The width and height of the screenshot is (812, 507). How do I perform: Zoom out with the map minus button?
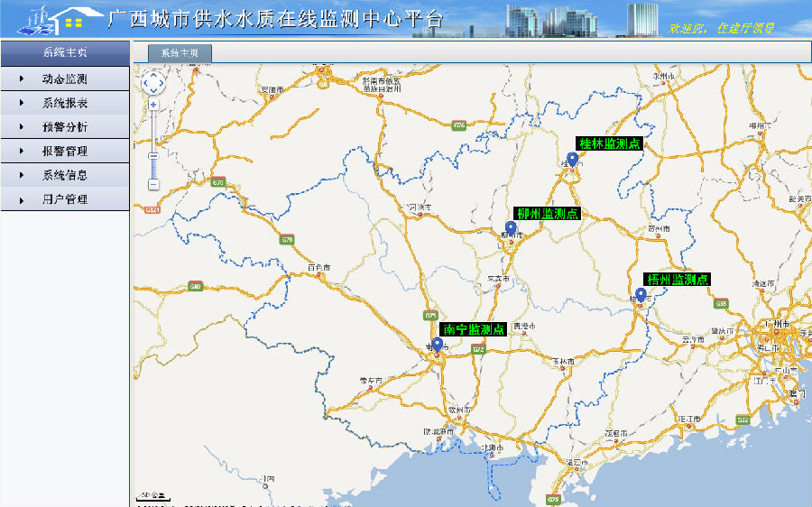153,184
